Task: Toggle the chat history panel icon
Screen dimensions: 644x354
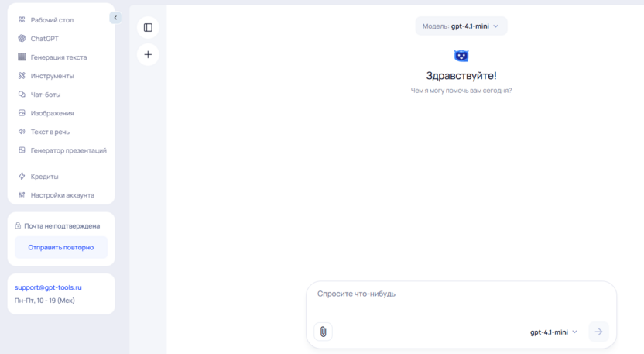Action: click(148, 28)
